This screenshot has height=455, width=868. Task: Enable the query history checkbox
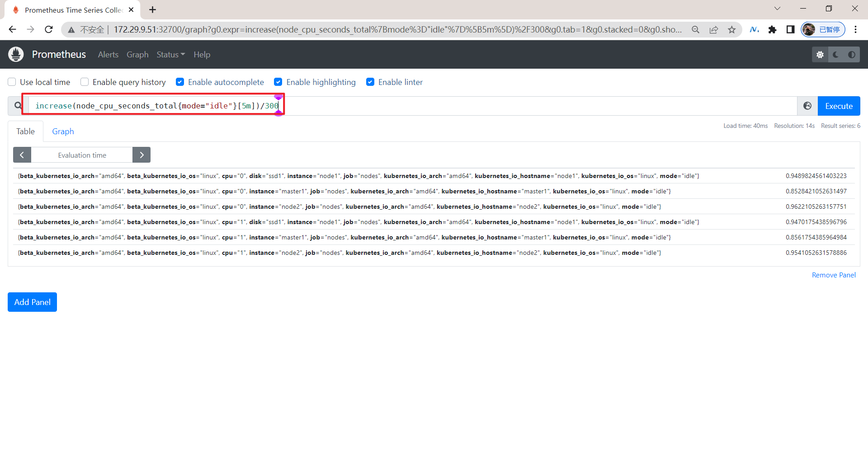[85, 82]
